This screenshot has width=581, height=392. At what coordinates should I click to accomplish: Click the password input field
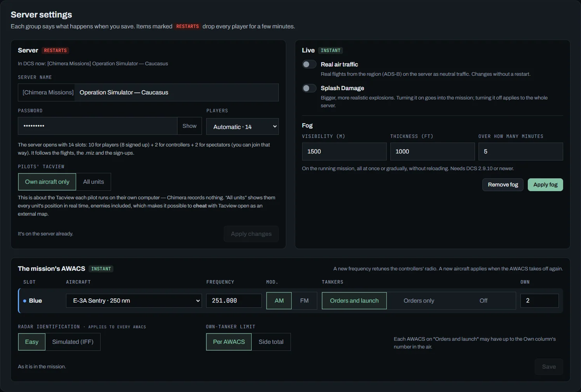[98, 126]
